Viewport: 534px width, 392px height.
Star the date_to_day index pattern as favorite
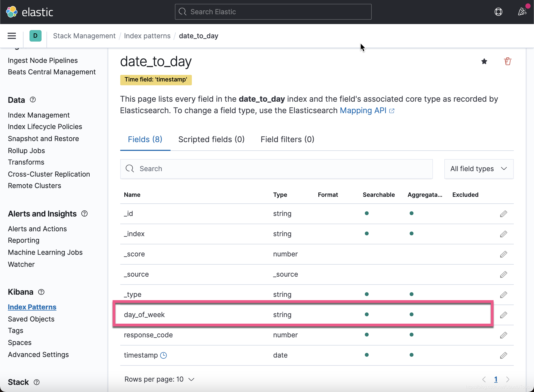point(484,62)
